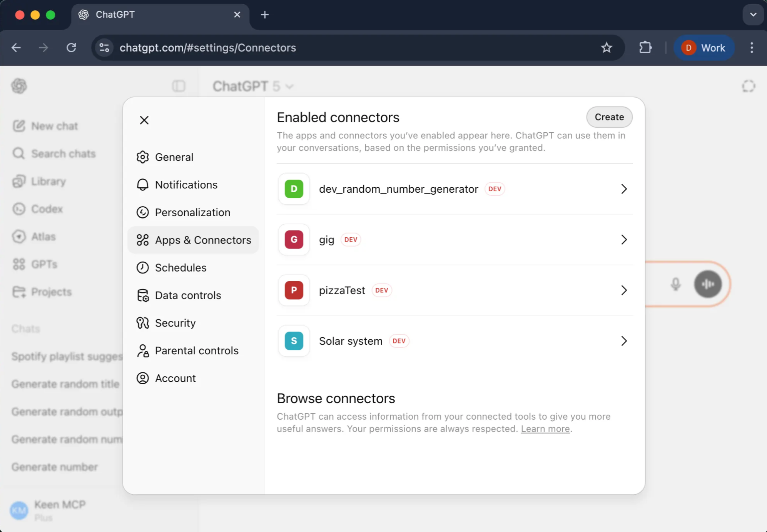
Task: Expand the Solar system connector
Action: pyautogui.click(x=624, y=341)
